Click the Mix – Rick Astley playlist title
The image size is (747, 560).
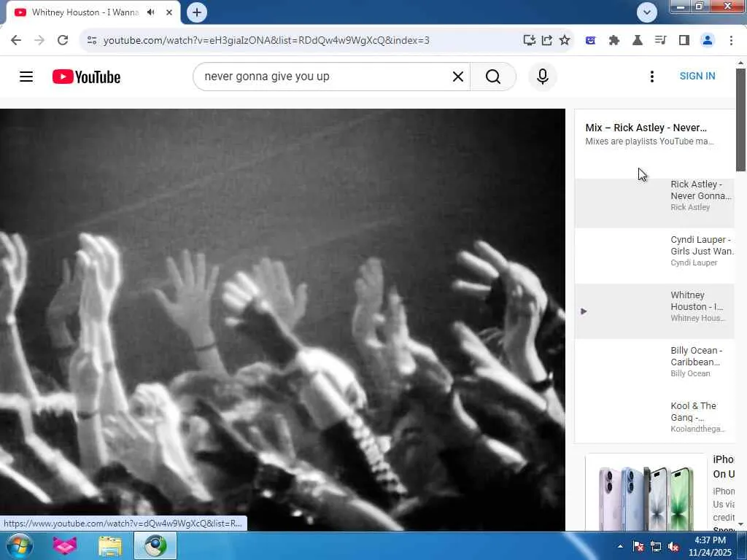coord(646,128)
